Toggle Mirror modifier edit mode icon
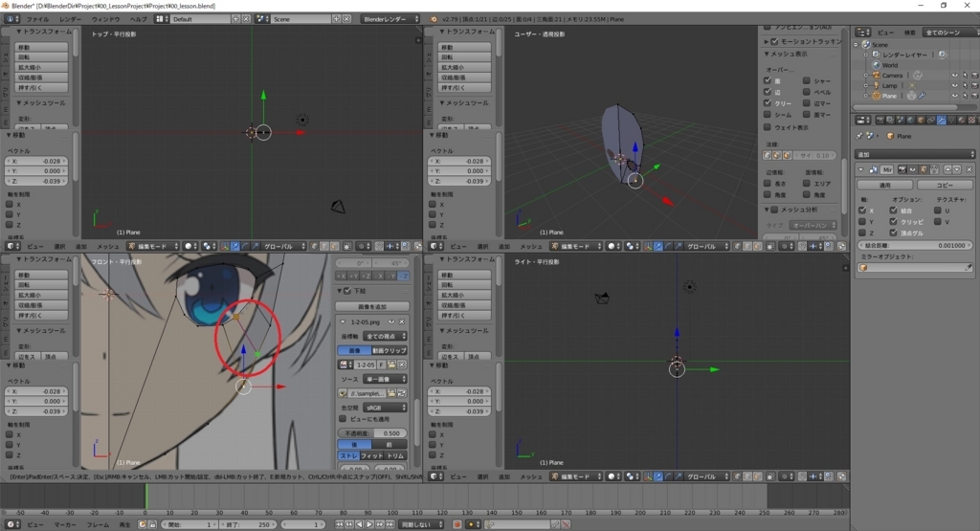The width and height of the screenshot is (980, 531). [924, 169]
